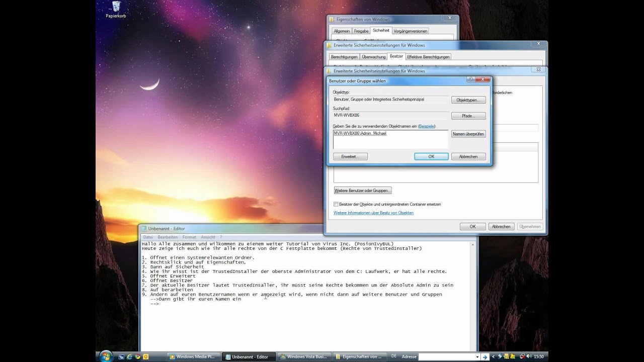The image size is (644, 362).
Task: Open the Beispiele link
Action: [427, 126]
